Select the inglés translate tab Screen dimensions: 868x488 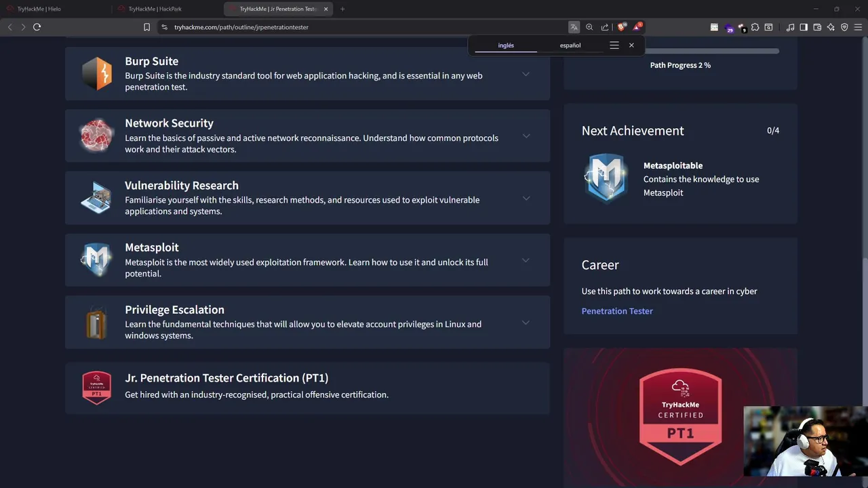coord(506,45)
